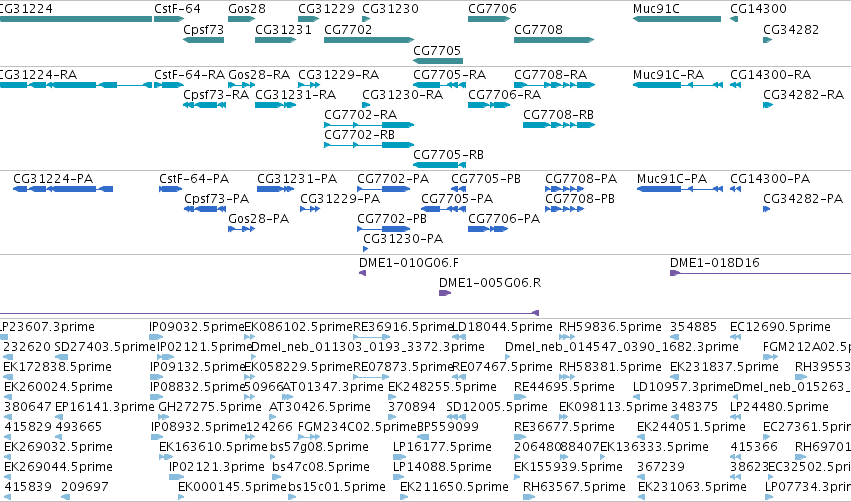Click the CG7702-RA transcript label

[x=360, y=115]
